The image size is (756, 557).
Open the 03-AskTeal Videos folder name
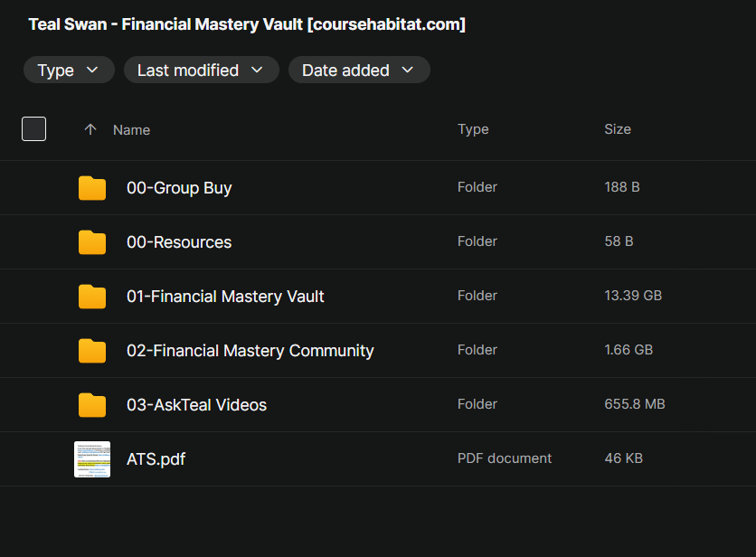click(x=196, y=404)
